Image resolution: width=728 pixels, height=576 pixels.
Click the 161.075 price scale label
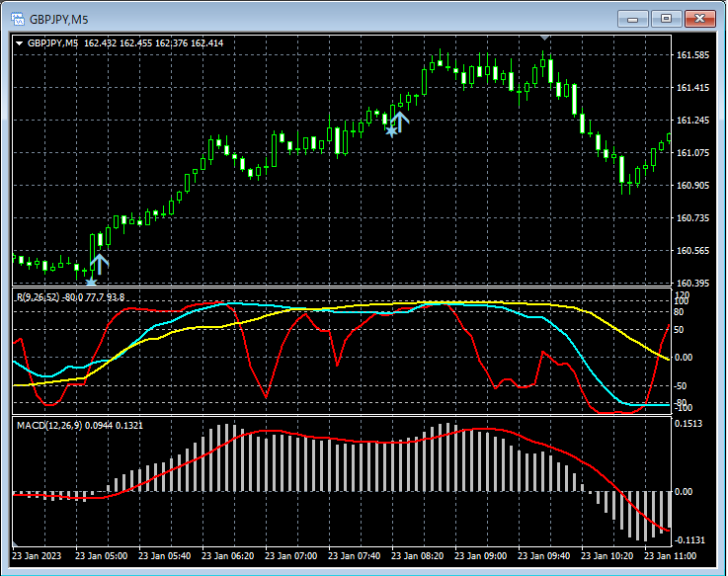tap(692, 153)
